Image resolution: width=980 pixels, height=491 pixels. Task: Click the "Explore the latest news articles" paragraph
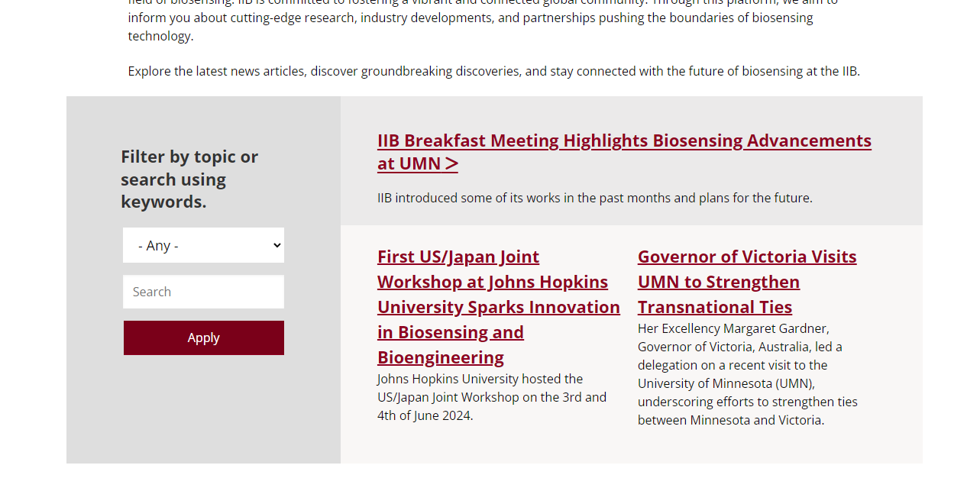[x=493, y=71]
